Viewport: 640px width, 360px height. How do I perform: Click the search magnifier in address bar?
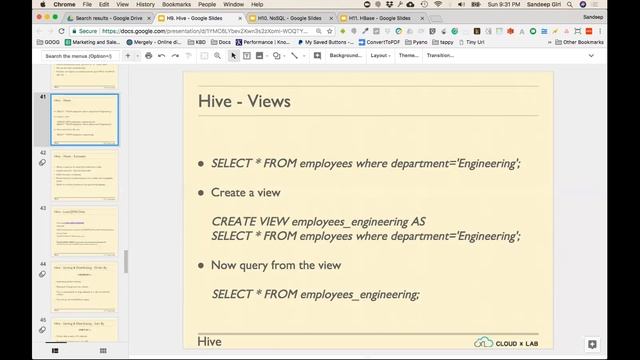coord(318,31)
